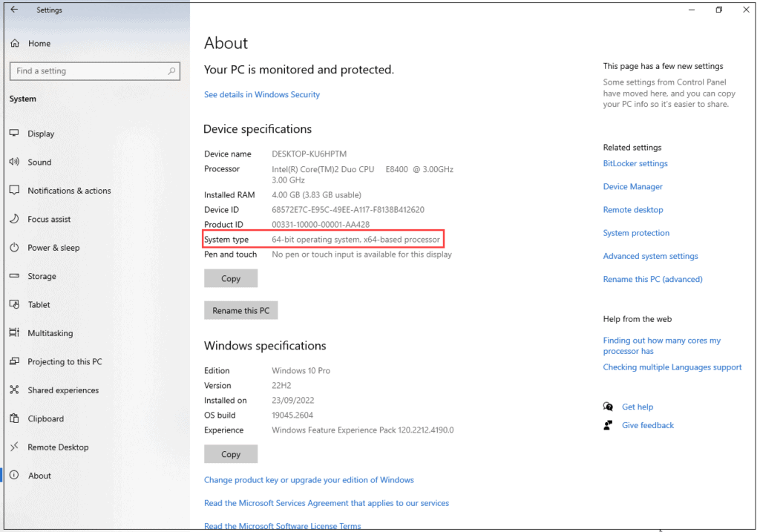
Task: Open Power & sleep icon
Action: coord(14,248)
